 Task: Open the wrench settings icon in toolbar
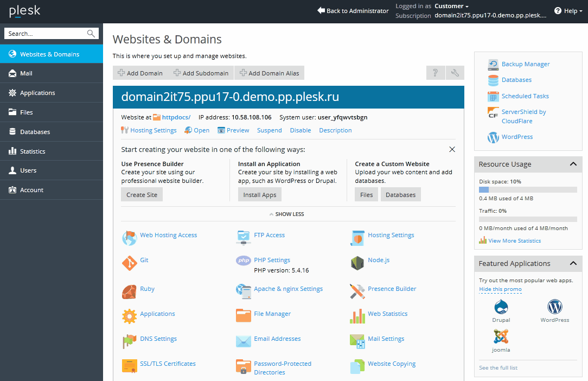(x=455, y=73)
